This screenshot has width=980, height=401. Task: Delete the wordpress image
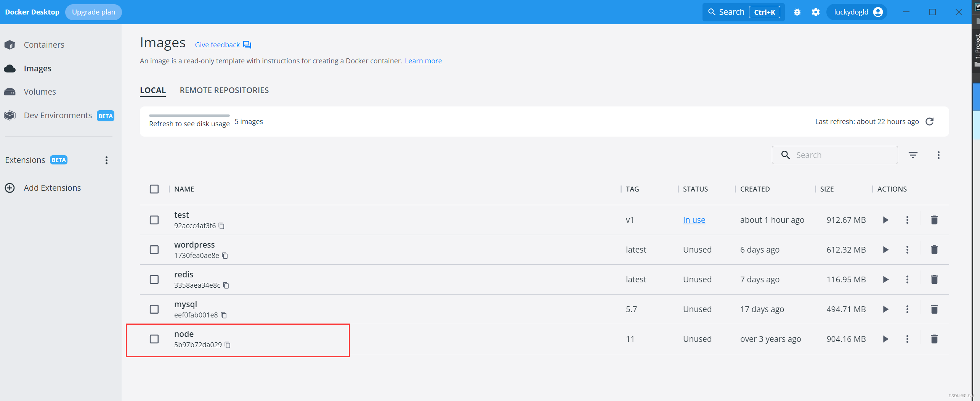934,250
